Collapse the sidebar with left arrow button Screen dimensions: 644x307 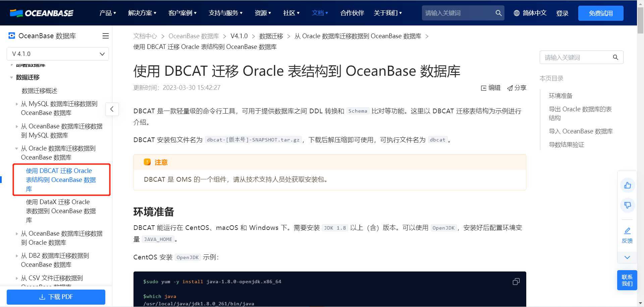112,109
